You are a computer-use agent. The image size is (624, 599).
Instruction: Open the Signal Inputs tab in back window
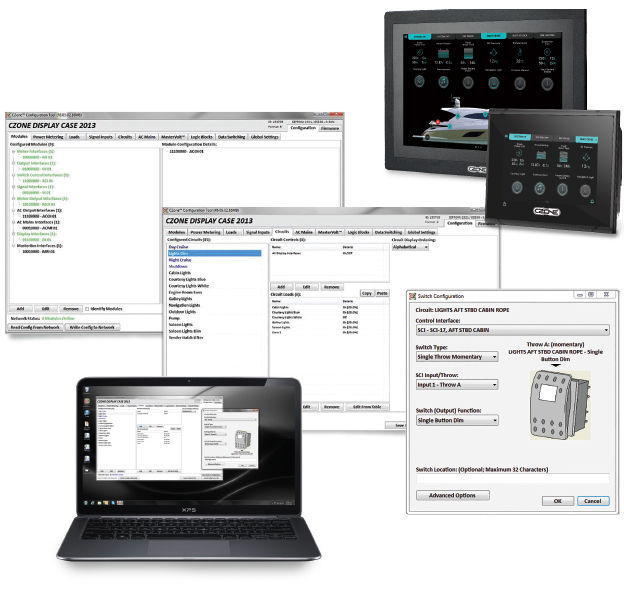point(100,137)
